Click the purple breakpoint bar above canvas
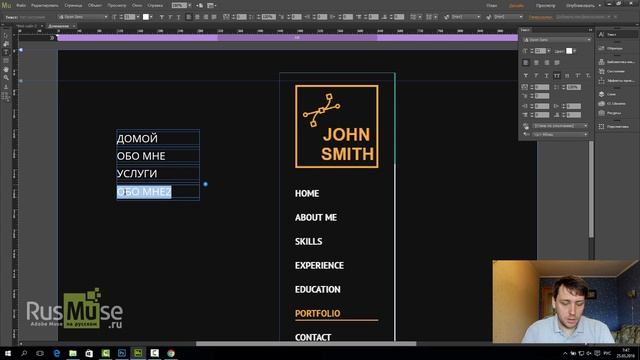The width and height of the screenshot is (640, 360). click(287, 38)
